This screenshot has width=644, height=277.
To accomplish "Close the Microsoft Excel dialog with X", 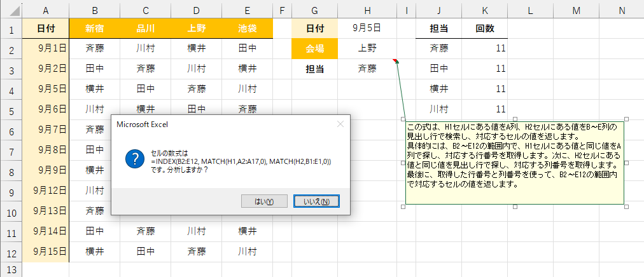I will (340, 124).
